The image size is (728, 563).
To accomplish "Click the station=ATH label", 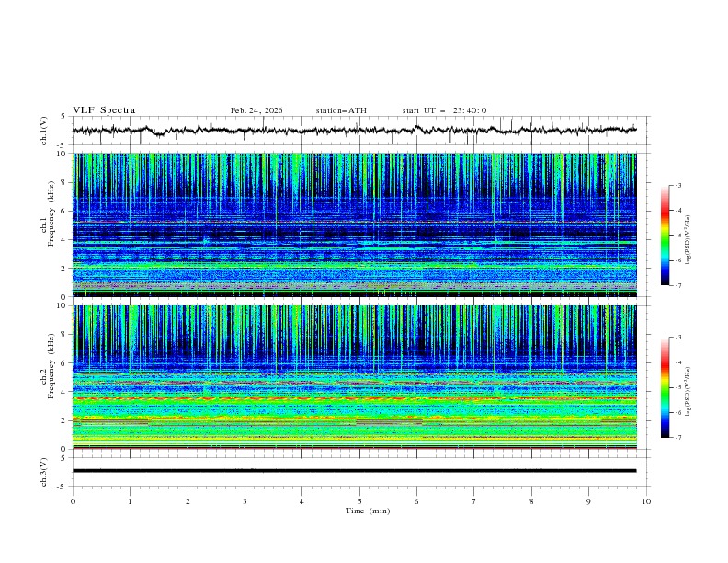I will click(341, 110).
